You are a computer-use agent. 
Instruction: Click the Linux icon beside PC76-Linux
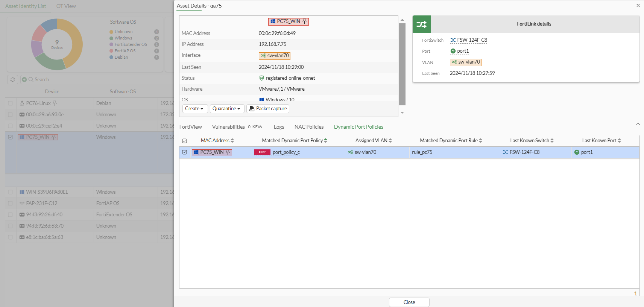click(x=22, y=103)
